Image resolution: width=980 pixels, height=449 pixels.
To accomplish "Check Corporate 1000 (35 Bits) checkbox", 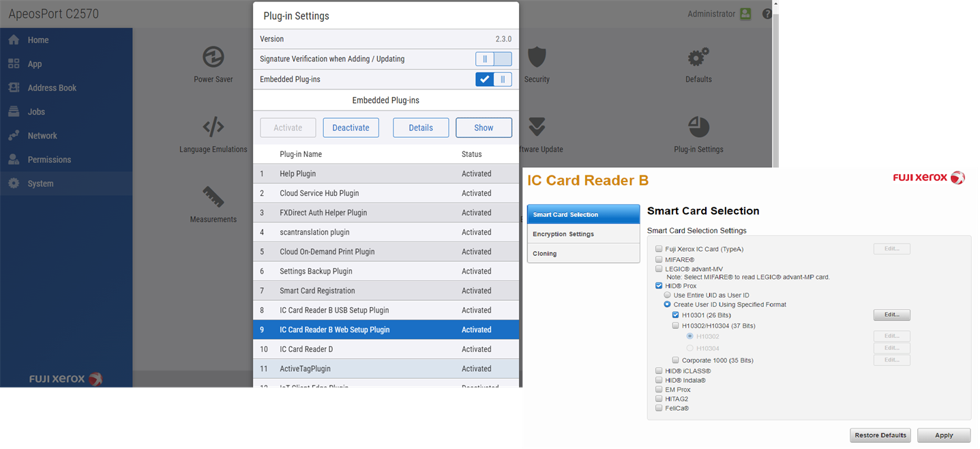I will click(x=676, y=360).
